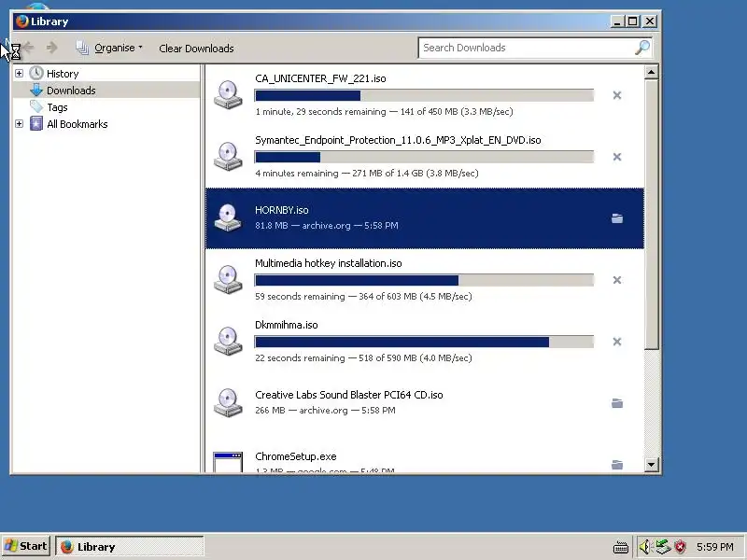Open containing folder for Creative Labs Sound Blaster
This screenshot has width=747, height=560.
(617, 403)
